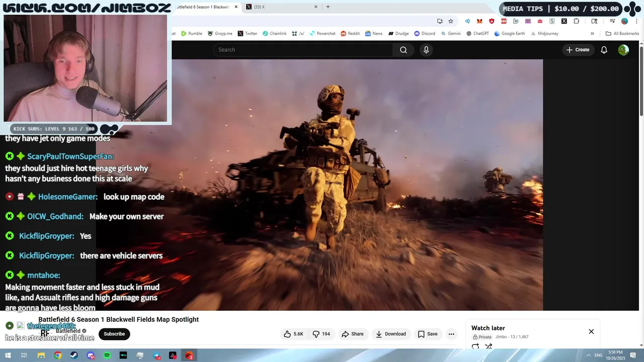Click the install app icon in address bar
Screen dimensions: 644x362
pyautogui.click(x=440, y=21)
